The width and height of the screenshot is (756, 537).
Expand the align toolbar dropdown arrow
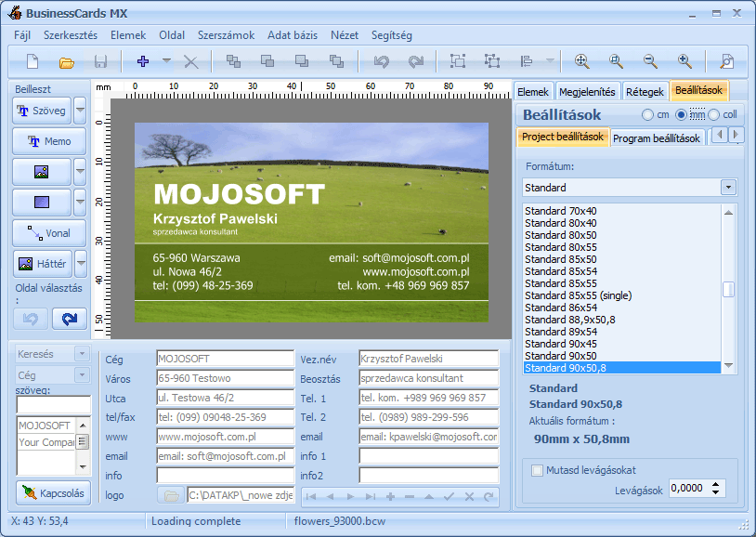click(x=550, y=61)
